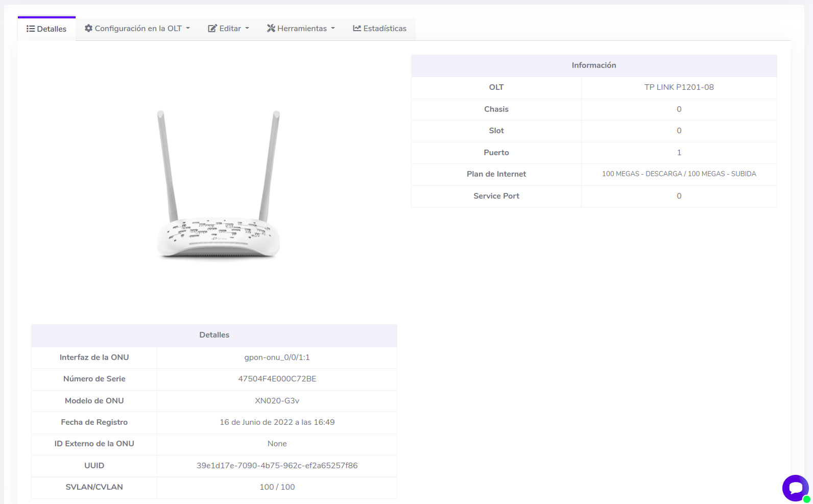The height and width of the screenshot is (504, 813).
Task: Click the pencil edit icon beside Editar
Action: 212,29
